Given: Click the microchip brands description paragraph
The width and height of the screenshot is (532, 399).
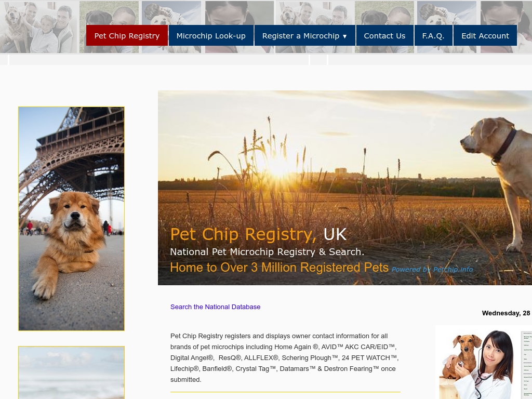Looking at the screenshot, I should pyautogui.click(x=284, y=357).
